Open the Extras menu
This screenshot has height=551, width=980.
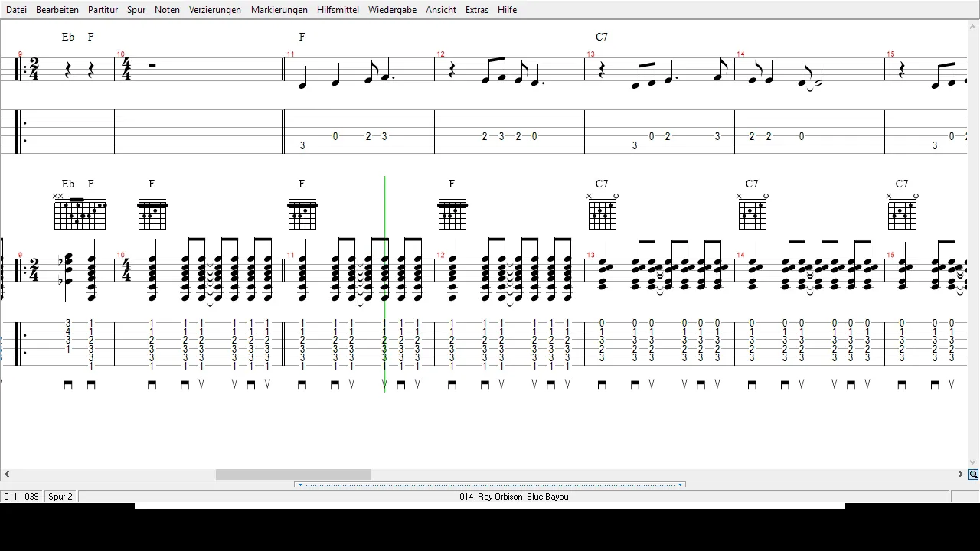[479, 10]
